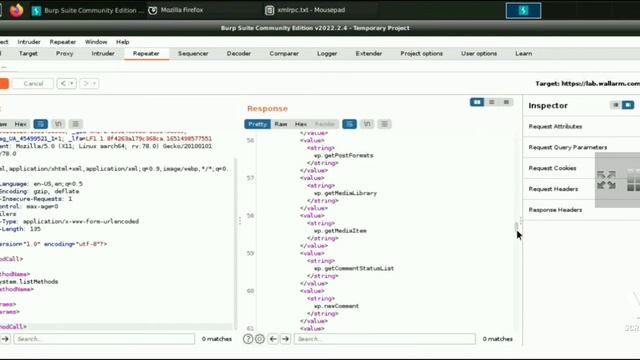Switch to the Intruder tab
The width and height of the screenshot is (640, 360).
pyautogui.click(x=103, y=53)
